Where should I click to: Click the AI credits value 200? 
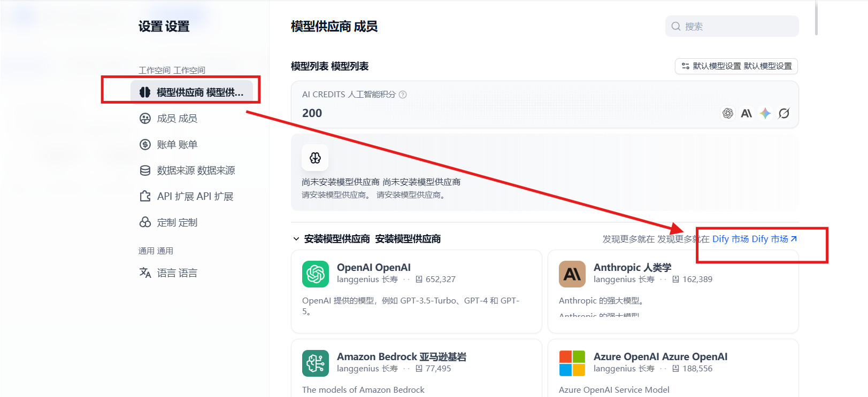312,113
